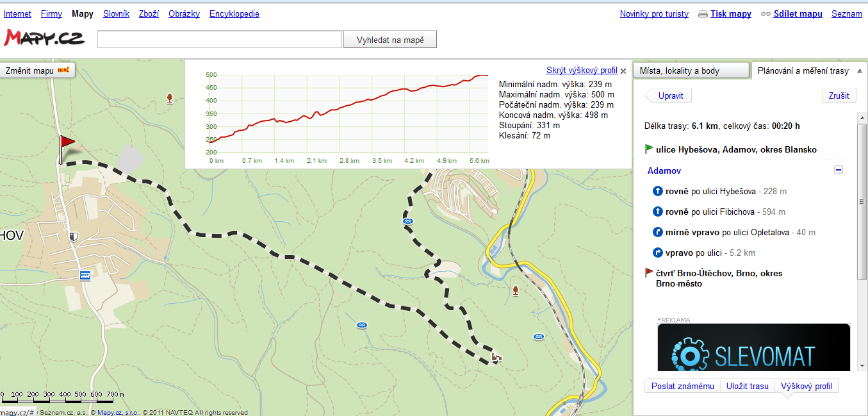Image resolution: width=868 pixels, height=416 pixels.
Task: Click the slight-right icon for Opletalova step
Action: (x=657, y=232)
